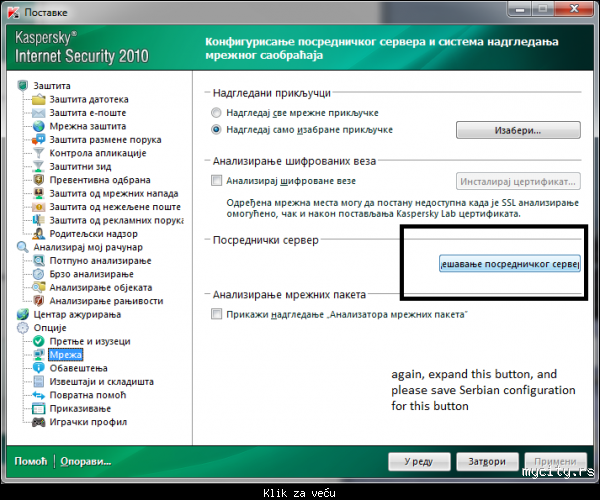
Task: Open the Помоћ link
Action: [x=31, y=461]
